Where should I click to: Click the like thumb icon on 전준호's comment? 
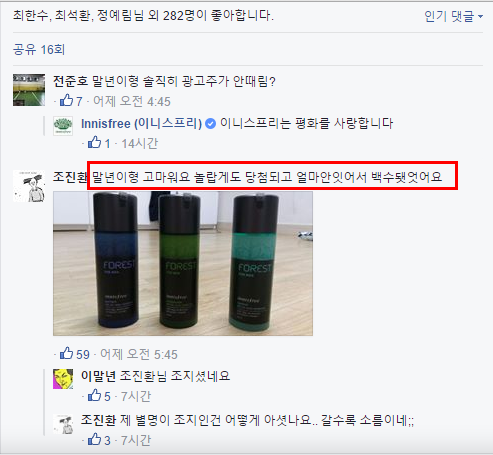click(x=66, y=101)
